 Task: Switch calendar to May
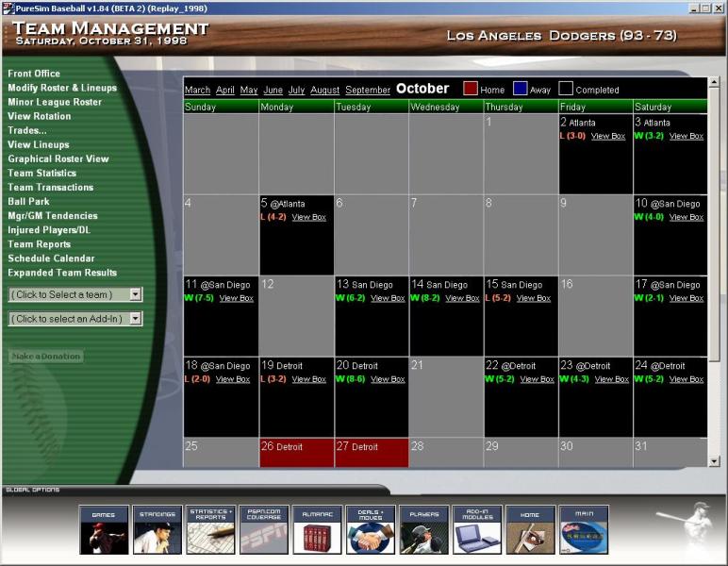(249, 90)
